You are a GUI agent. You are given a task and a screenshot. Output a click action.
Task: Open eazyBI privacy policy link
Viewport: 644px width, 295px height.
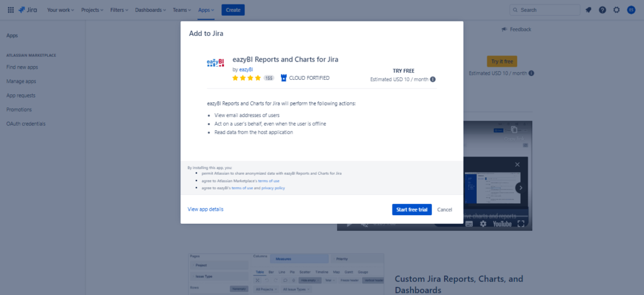(x=273, y=188)
